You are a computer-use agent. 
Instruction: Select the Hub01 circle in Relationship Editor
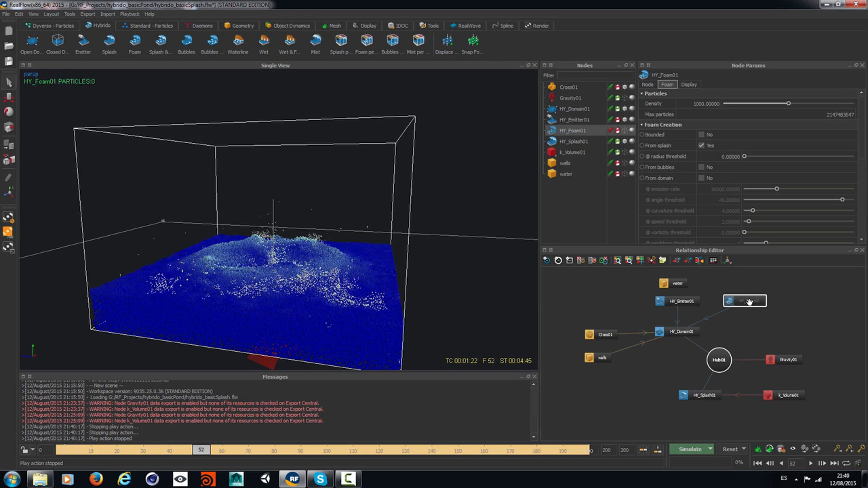click(x=719, y=360)
